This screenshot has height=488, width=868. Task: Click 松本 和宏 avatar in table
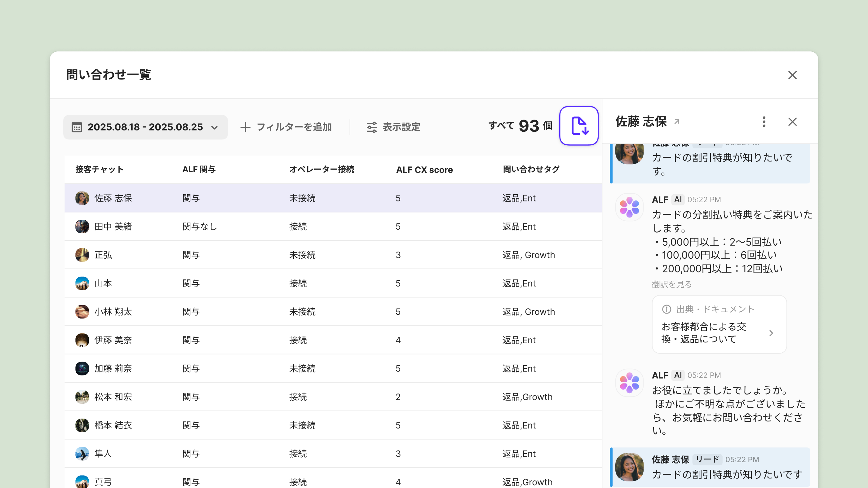coord(82,397)
